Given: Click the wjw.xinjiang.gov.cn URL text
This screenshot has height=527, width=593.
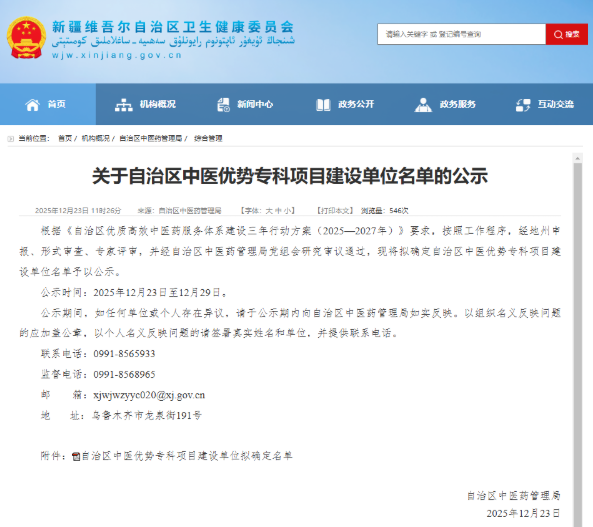Looking at the screenshot, I should 117,55.
